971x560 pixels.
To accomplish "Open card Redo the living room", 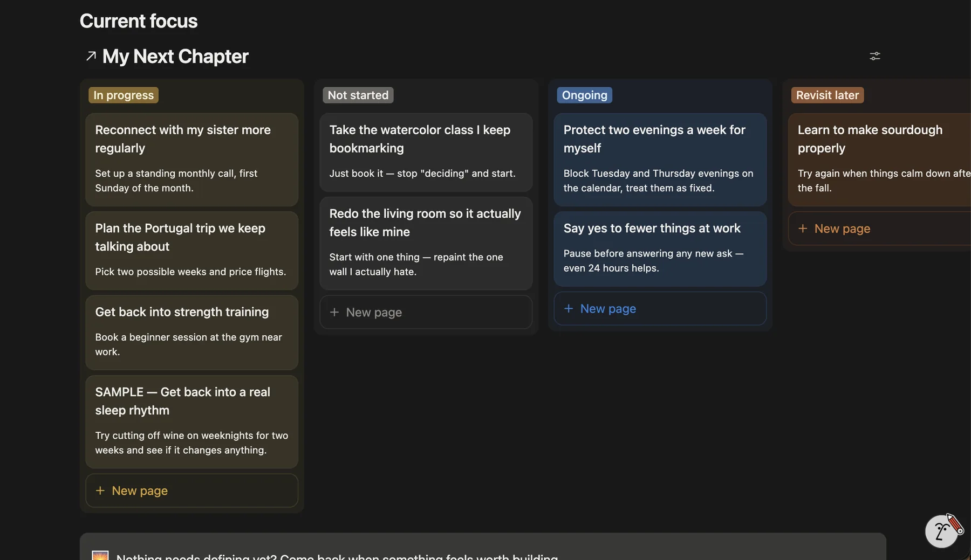I will pos(426,243).
